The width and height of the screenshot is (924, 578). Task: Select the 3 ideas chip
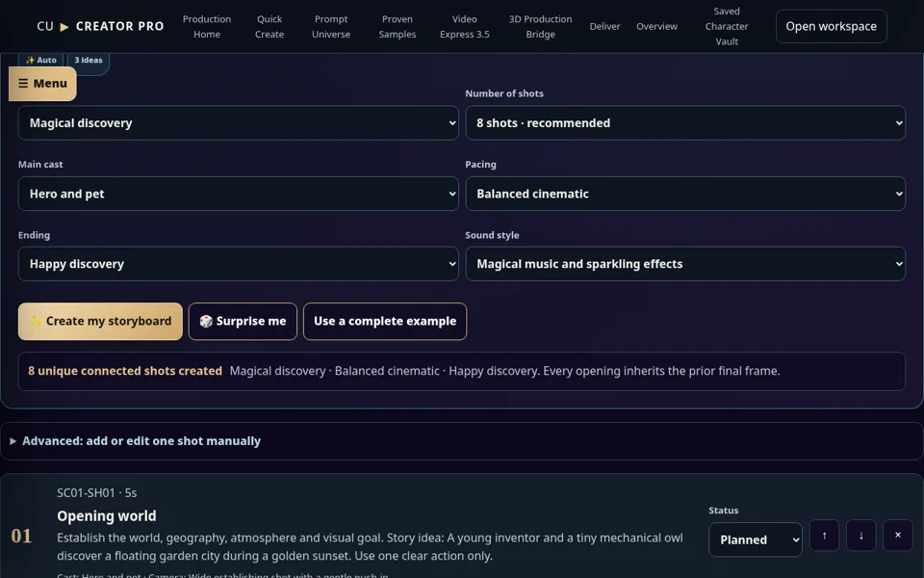tap(89, 60)
